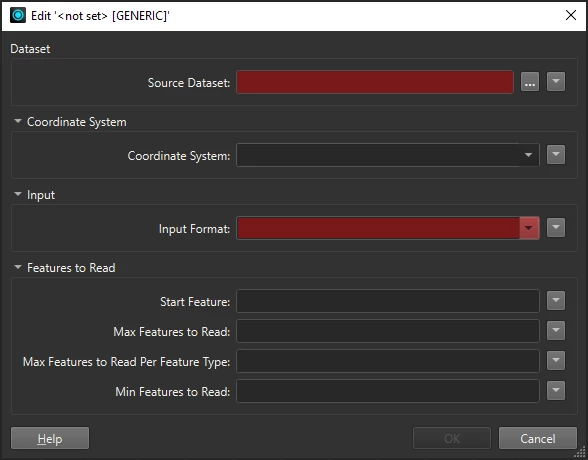Focus the Start Feature text field
Viewport: 588px width, 460px height.
click(388, 301)
